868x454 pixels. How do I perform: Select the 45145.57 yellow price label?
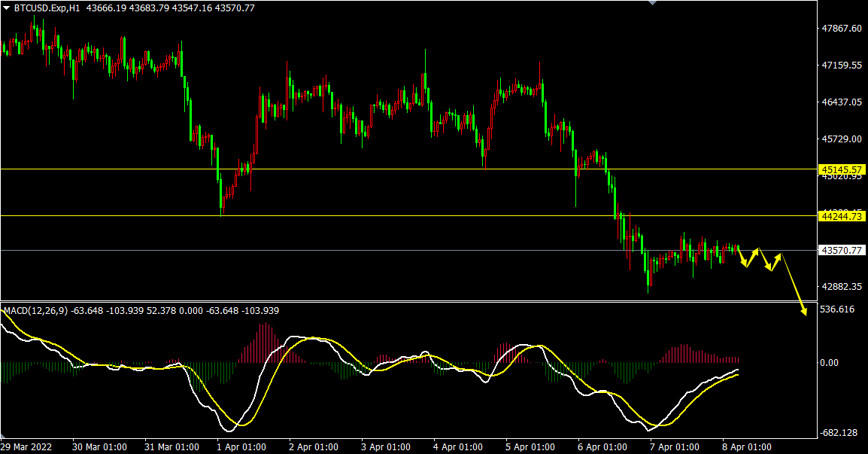pos(841,169)
